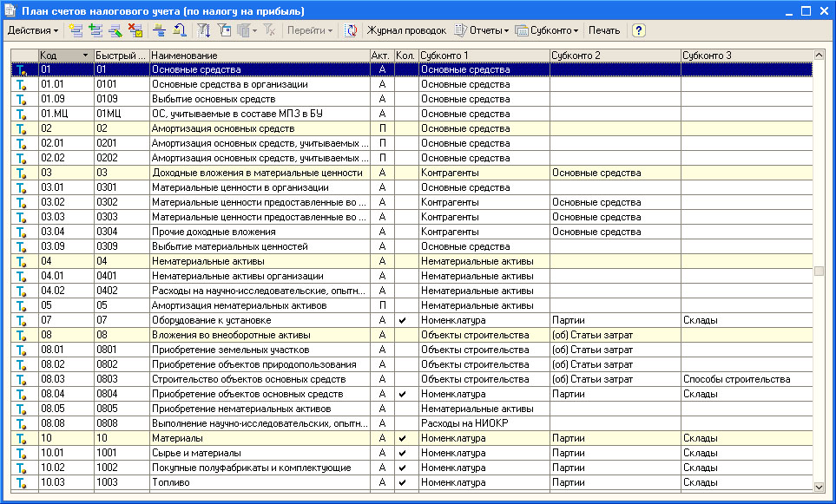The width and height of the screenshot is (836, 504).
Task: Click the account icon in row 03.04
Action: click(x=22, y=232)
